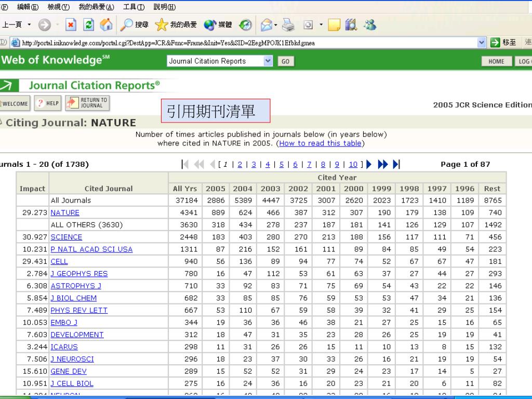The width and height of the screenshot is (532, 399).
Task: Open the Back button history dropdown arrow
Action: (x=29, y=24)
